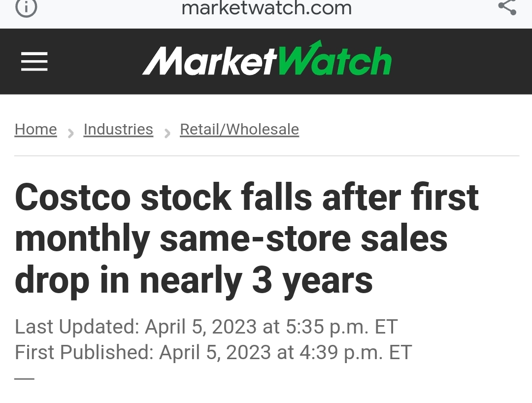This screenshot has width=532, height=403.
Task: Click the chevron after the Industries breadcrumb
Action: (167, 133)
